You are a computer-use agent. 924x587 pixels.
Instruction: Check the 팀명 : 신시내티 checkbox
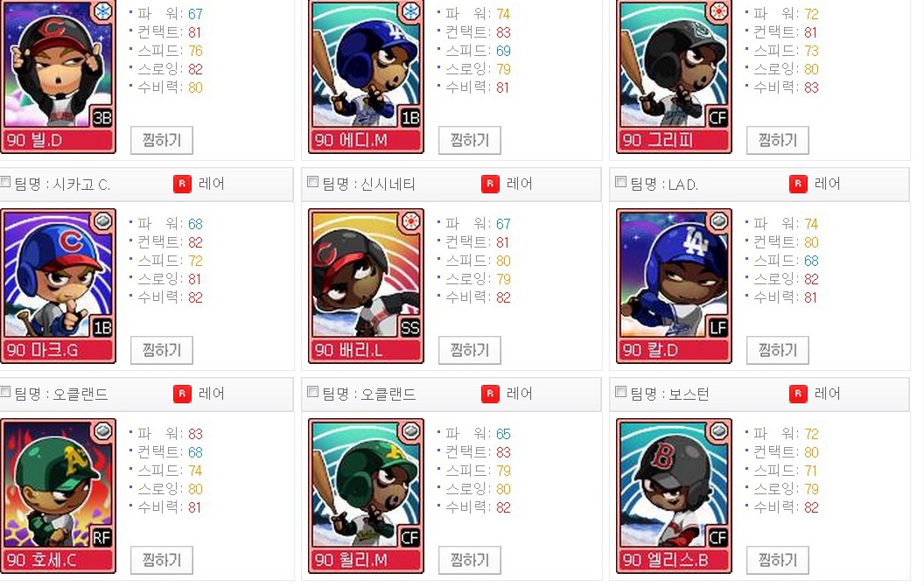click(x=313, y=182)
